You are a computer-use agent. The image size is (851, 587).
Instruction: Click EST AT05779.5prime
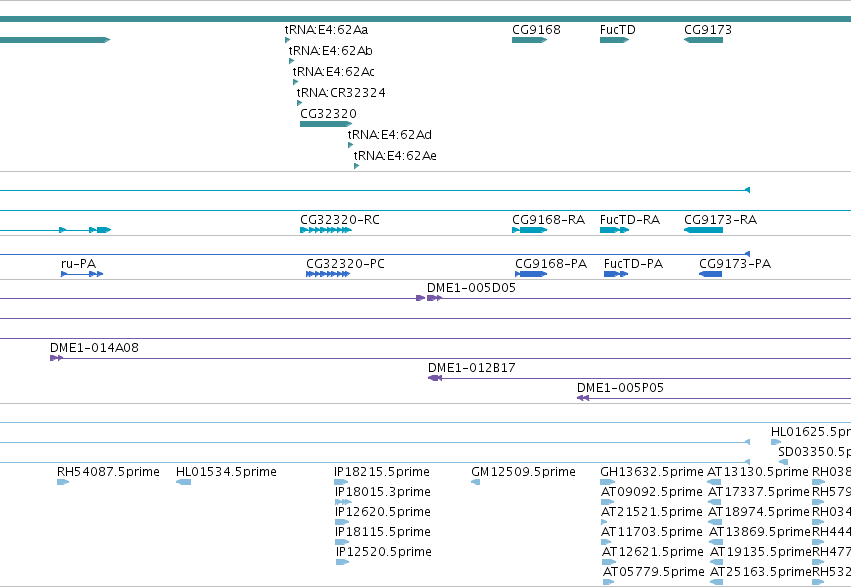[608, 582]
